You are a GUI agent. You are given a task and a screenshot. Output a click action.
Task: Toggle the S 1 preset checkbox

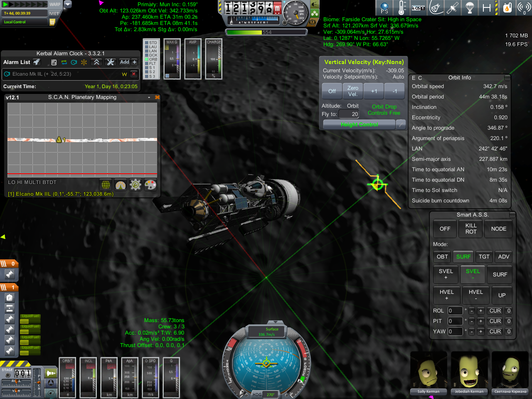coord(146,68)
